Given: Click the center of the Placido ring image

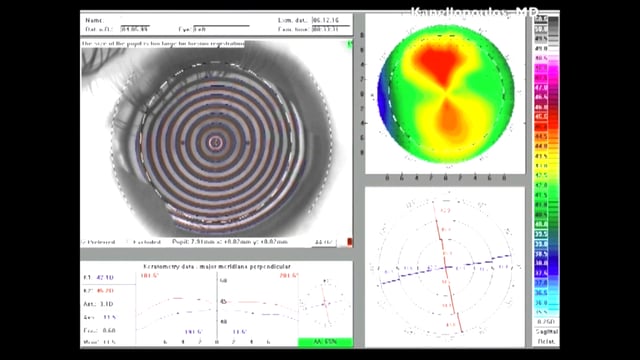Looking at the screenshot, I should [216, 142].
